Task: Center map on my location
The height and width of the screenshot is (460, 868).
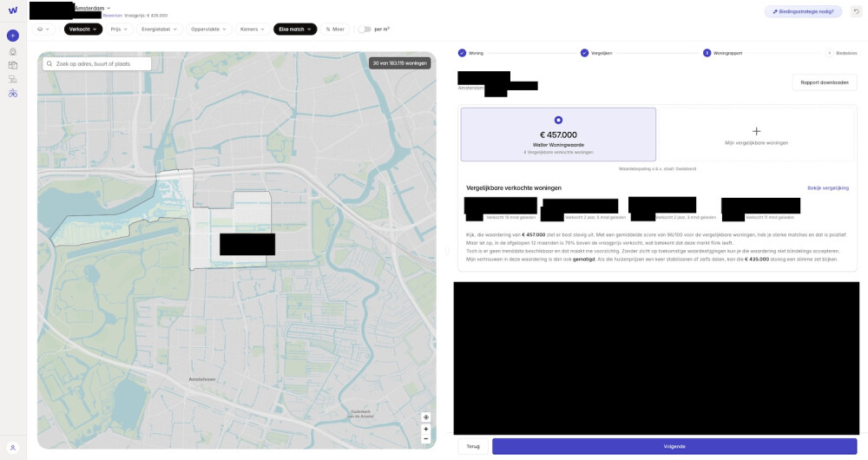Action: click(x=425, y=417)
